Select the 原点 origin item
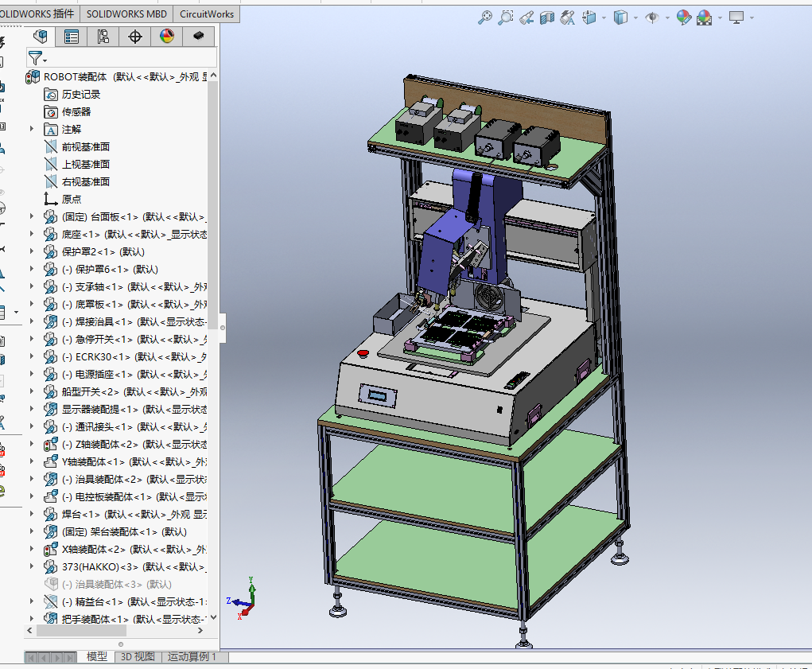The image size is (812, 669). pyautogui.click(x=72, y=200)
